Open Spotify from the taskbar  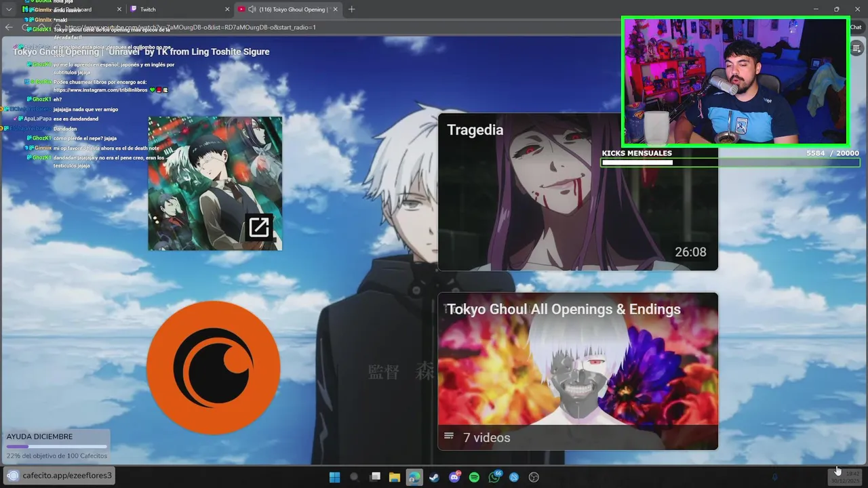pyautogui.click(x=474, y=477)
